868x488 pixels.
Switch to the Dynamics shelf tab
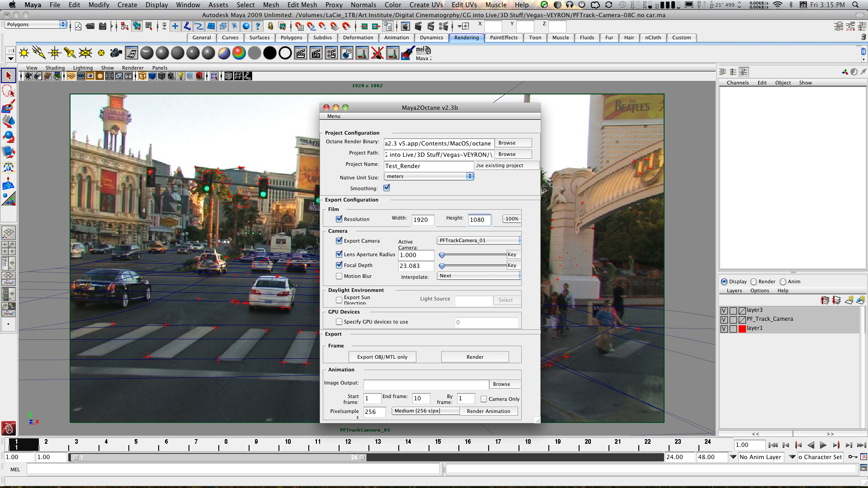pyautogui.click(x=431, y=38)
